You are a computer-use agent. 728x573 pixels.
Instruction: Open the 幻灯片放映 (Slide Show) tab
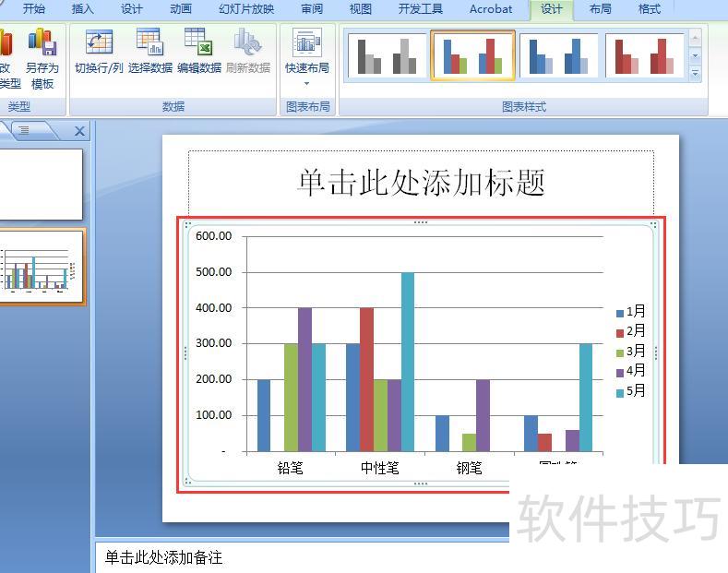[x=246, y=9]
